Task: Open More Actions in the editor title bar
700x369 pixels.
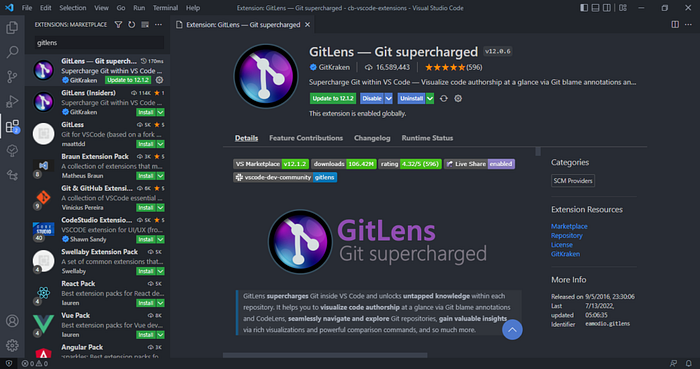Action: tap(688, 25)
